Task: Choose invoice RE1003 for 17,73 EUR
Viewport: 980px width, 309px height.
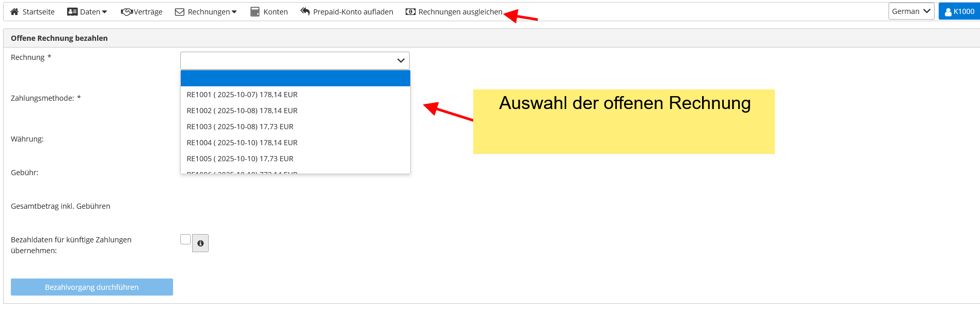Action: pyautogui.click(x=240, y=127)
